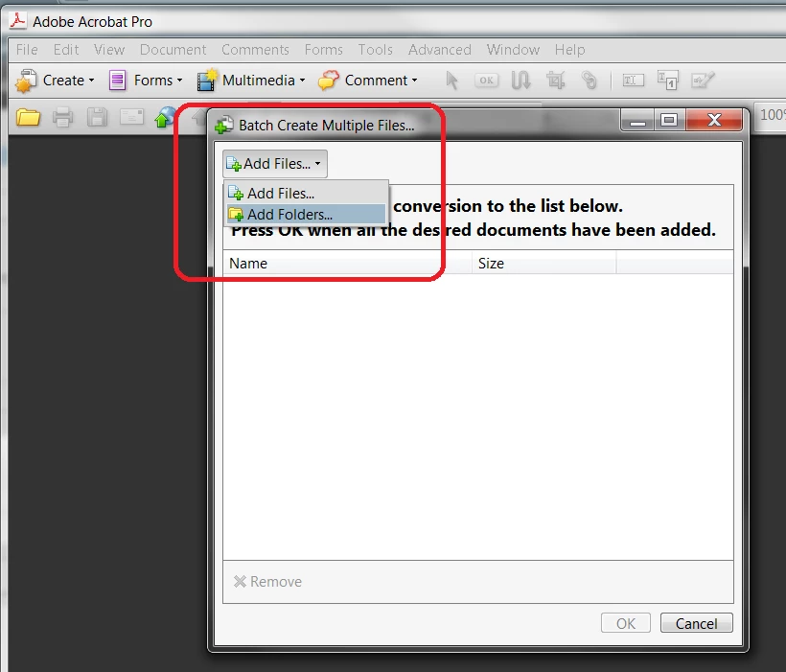Image resolution: width=786 pixels, height=672 pixels.
Task: Click the zoom percentage field
Action: 771,115
